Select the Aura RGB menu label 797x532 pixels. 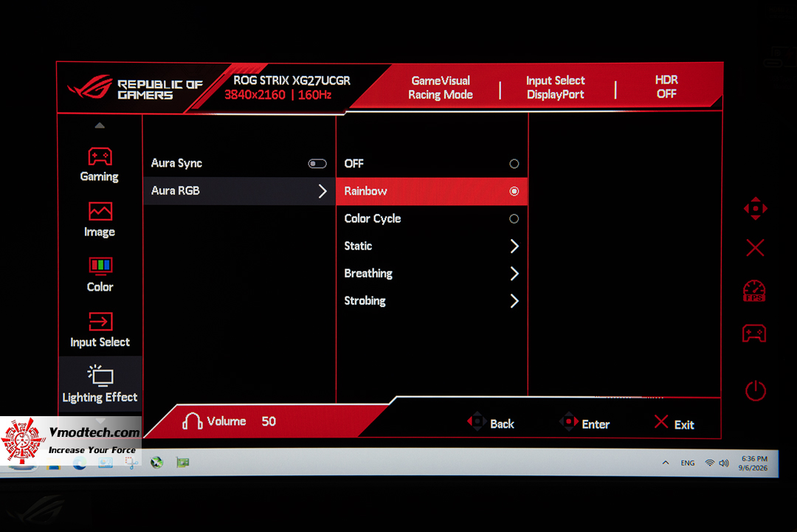pyautogui.click(x=176, y=190)
